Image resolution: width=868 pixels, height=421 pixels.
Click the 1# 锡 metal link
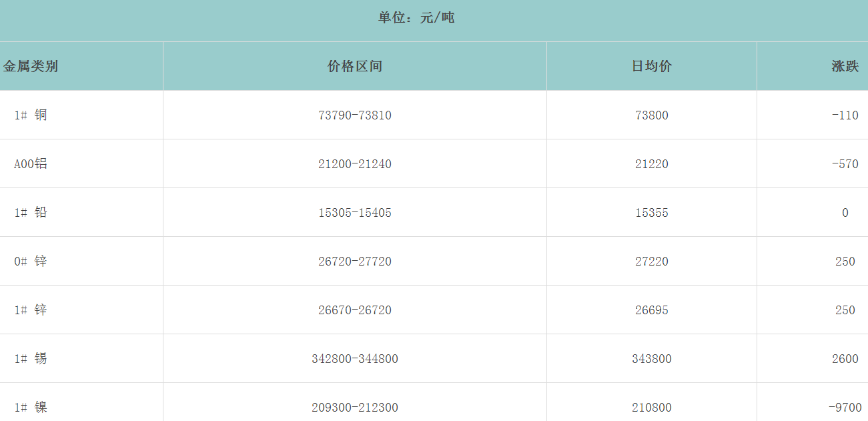tap(31, 358)
